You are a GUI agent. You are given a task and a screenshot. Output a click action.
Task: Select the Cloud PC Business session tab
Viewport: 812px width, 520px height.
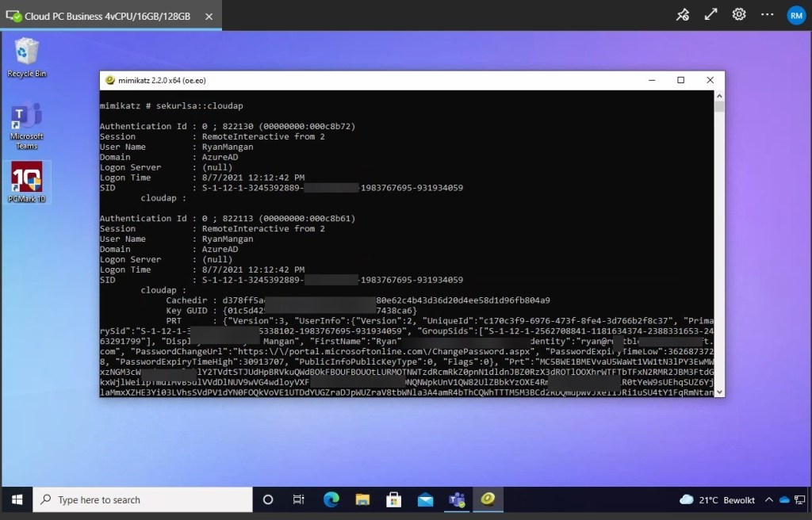tap(111, 16)
